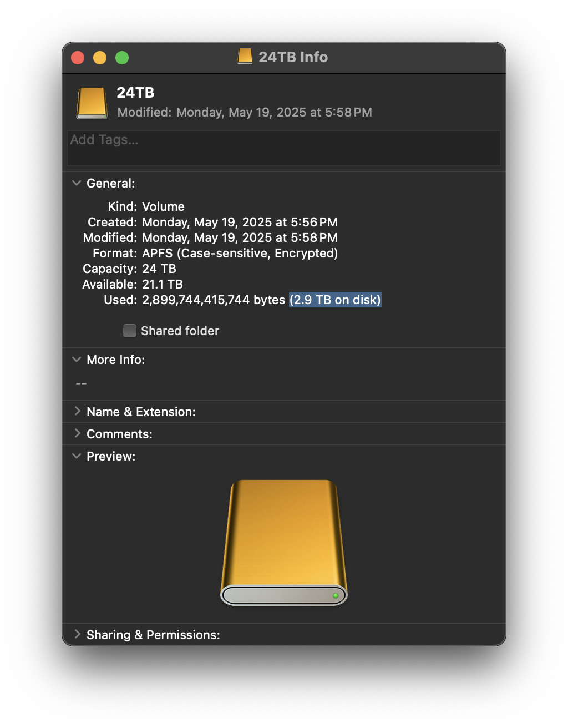
Task: Collapse the More Info section
Action: tap(77, 360)
